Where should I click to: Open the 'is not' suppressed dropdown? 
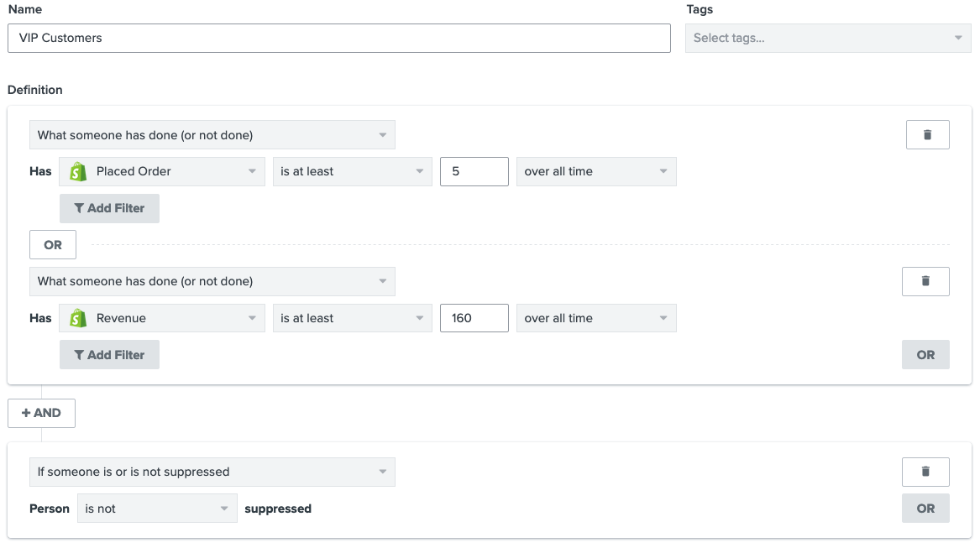coord(156,509)
